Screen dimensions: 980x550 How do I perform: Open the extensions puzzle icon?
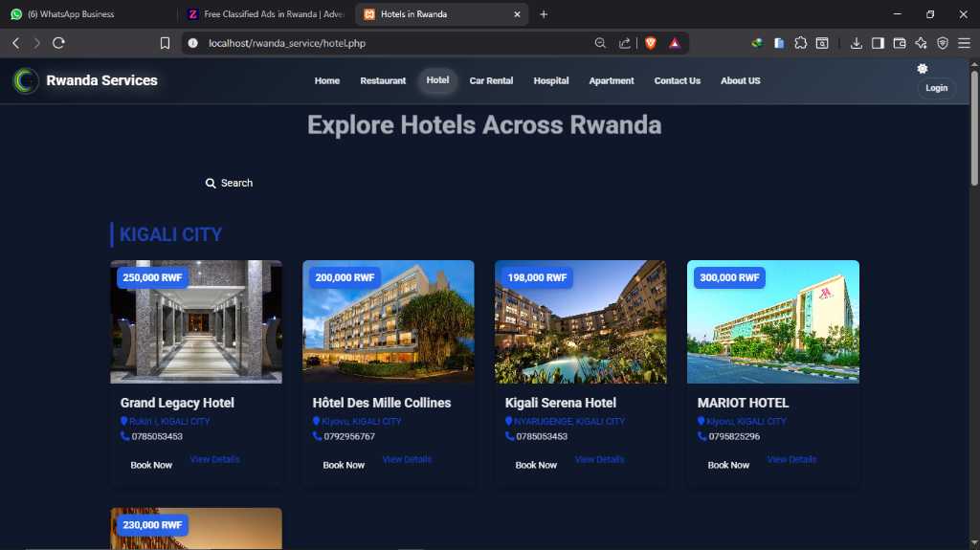pyautogui.click(x=801, y=43)
